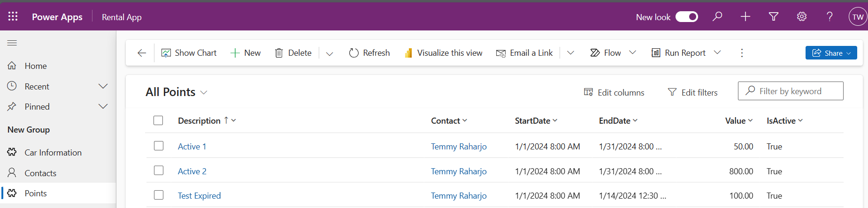Expand the Delete options dropdown arrow
868x208 pixels.
pyautogui.click(x=330, y=53)
